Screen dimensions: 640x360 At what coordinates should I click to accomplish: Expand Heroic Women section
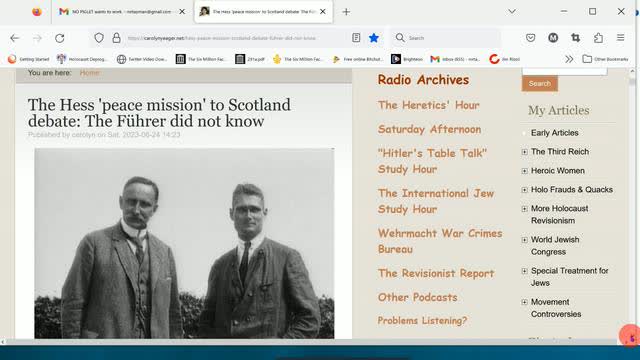coord(524,171)
